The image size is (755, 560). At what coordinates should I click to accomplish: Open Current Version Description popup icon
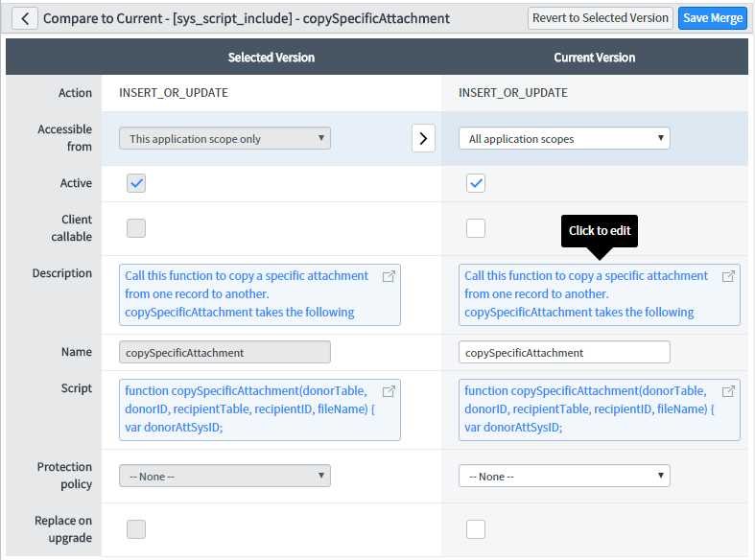coord(728,276)
